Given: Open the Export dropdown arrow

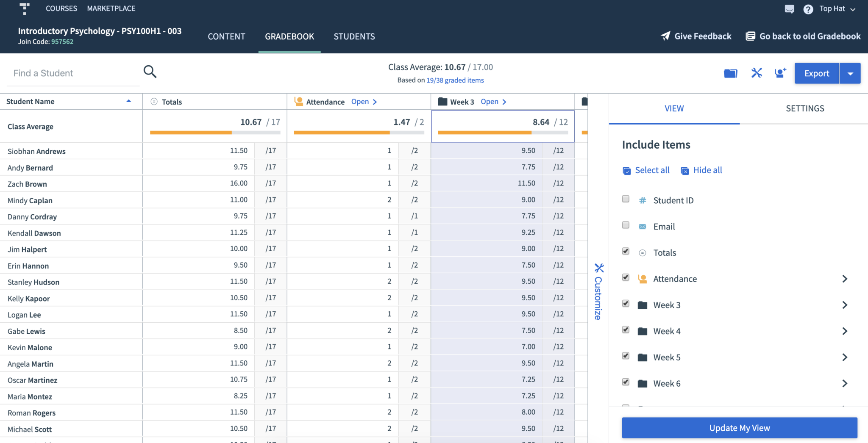Looking at the screenshot, I should coord(850,73).
